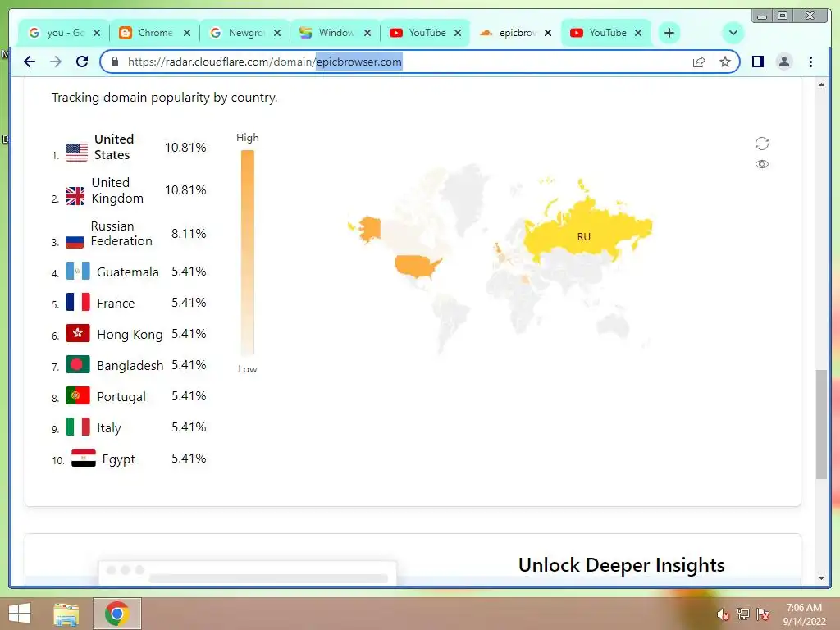Click Alaska on the world map

tap(370, 228)
